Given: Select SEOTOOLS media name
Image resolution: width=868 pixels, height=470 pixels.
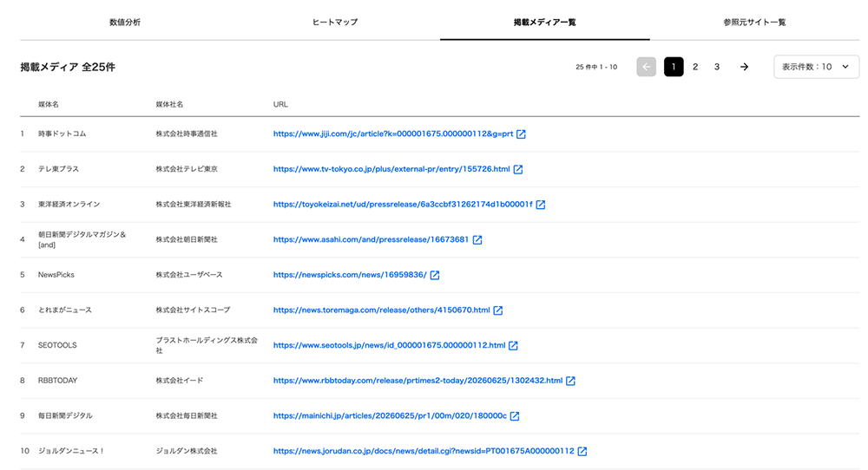Looking at the screenshot, I should pos(57,346).
